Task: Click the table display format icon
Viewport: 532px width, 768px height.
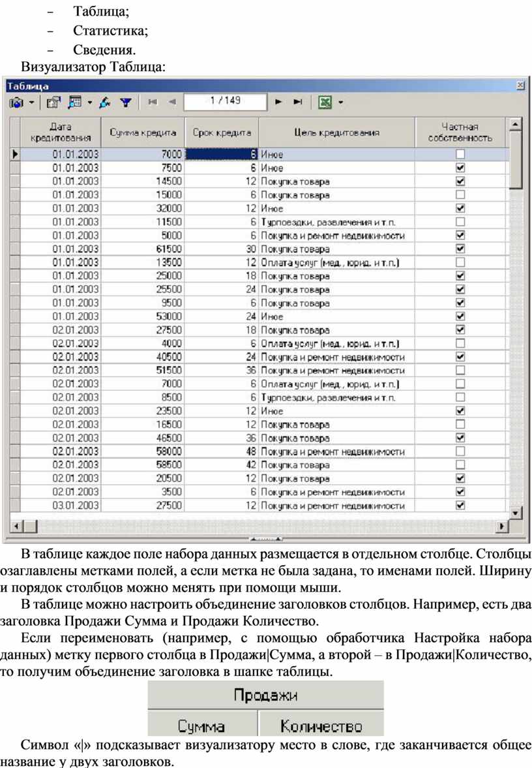Action: (75, 102)
